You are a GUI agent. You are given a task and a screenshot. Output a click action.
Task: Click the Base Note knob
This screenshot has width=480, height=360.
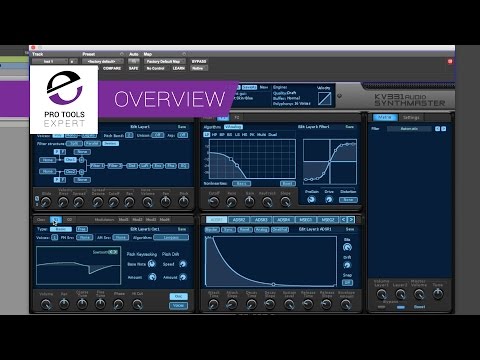point(152,264)
